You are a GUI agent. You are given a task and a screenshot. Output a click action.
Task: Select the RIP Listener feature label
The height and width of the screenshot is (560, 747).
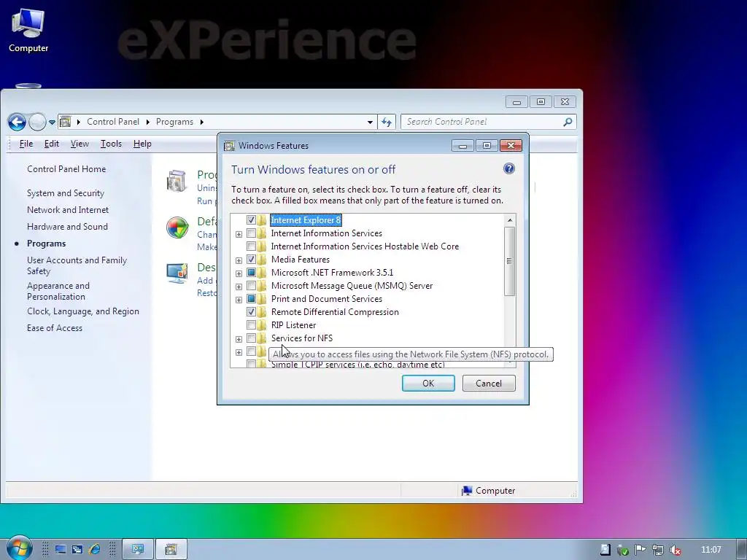pos(293,325)
